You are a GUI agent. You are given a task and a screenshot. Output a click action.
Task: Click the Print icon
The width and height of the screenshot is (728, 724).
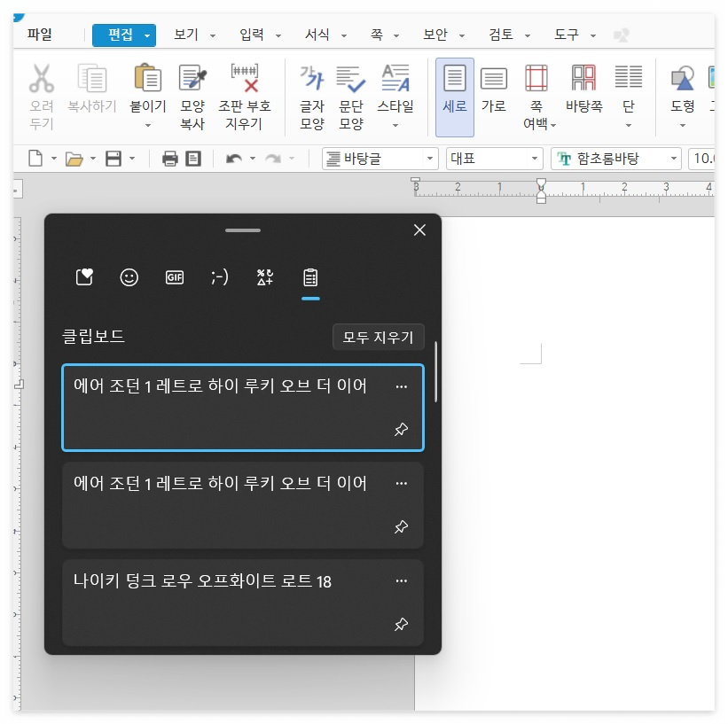(x=170, y=159)
